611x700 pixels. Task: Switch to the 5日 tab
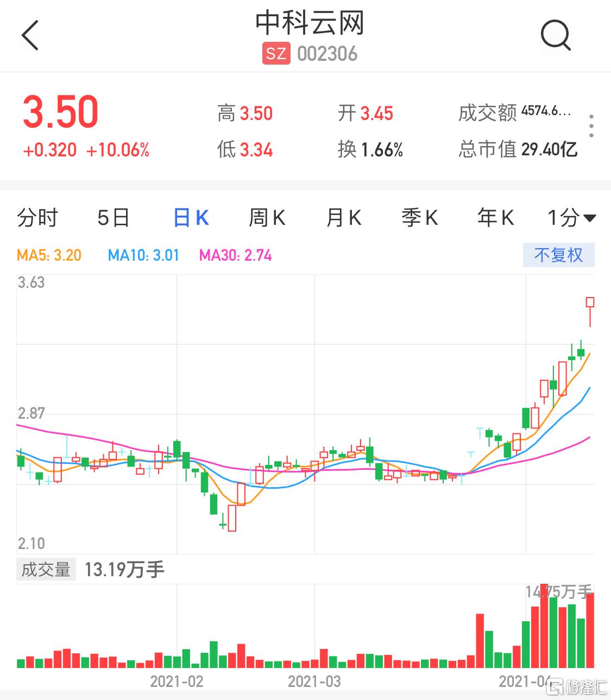click(x=114, y=218)
